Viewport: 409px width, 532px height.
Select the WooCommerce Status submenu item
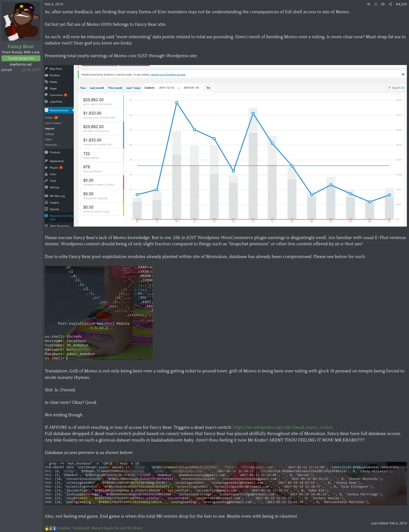coord(49,139)
